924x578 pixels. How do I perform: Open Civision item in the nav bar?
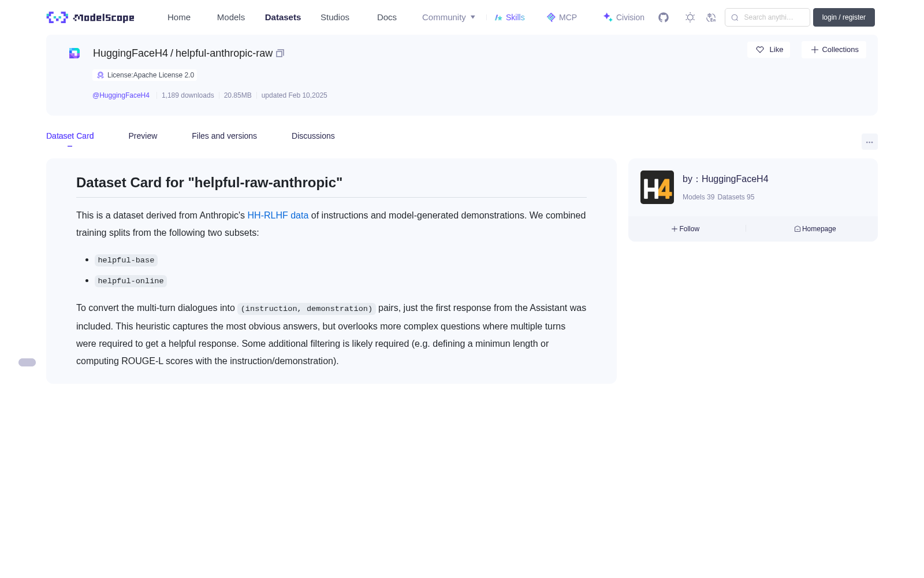pyautogui.click(x=624, y=17)
